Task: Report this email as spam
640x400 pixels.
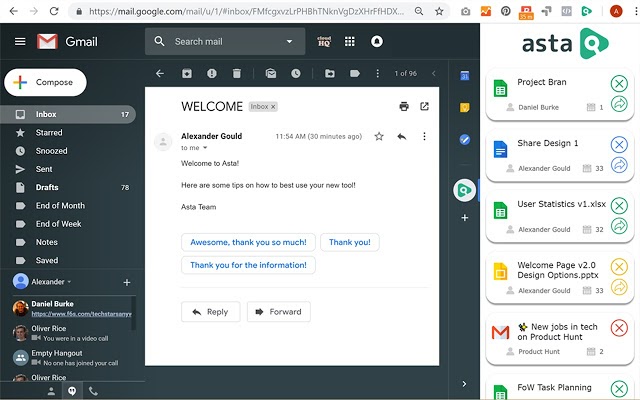Action: click(x=212, y=74)
